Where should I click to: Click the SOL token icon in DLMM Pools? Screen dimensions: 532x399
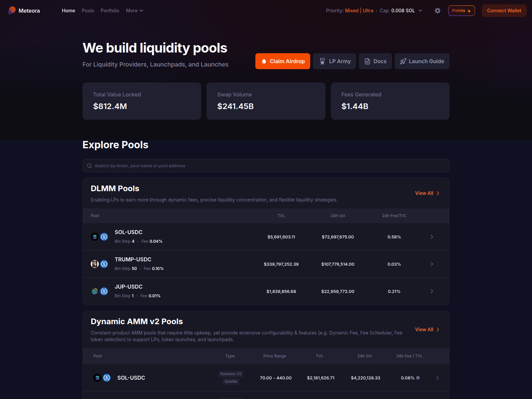(95, 237)
